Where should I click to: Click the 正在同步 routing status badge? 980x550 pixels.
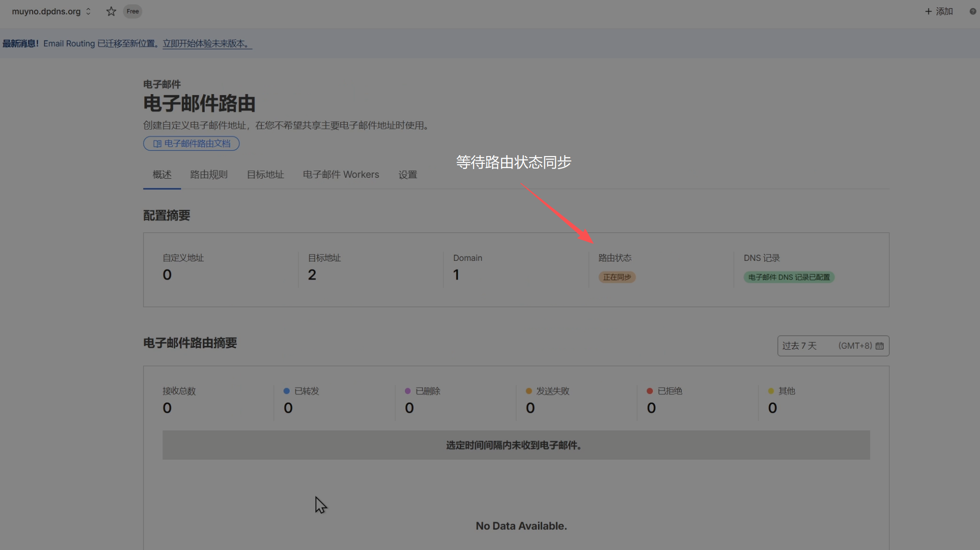(x=617, y=277)
